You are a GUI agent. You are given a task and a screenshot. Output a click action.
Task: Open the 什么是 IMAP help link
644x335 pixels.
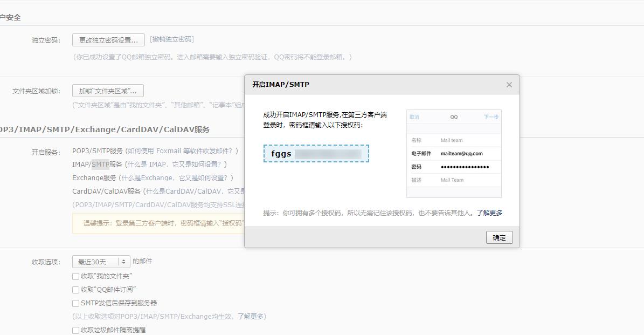[177, 165]
